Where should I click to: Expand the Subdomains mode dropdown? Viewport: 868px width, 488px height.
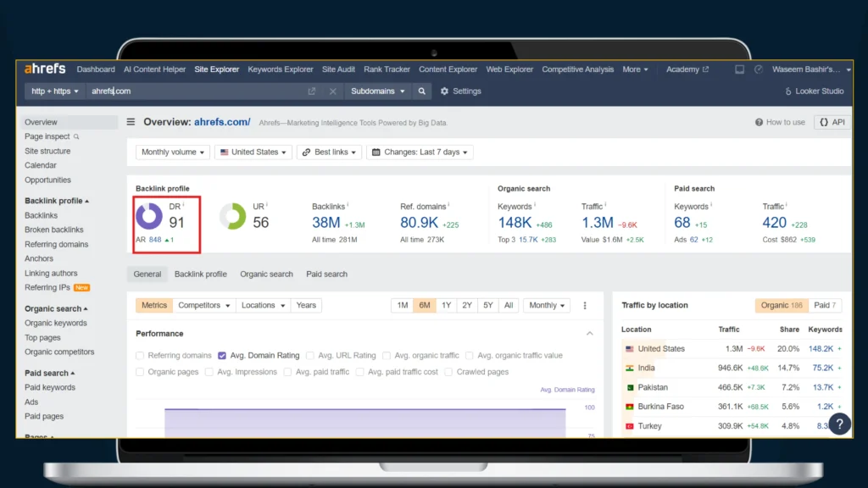point(378,91)
